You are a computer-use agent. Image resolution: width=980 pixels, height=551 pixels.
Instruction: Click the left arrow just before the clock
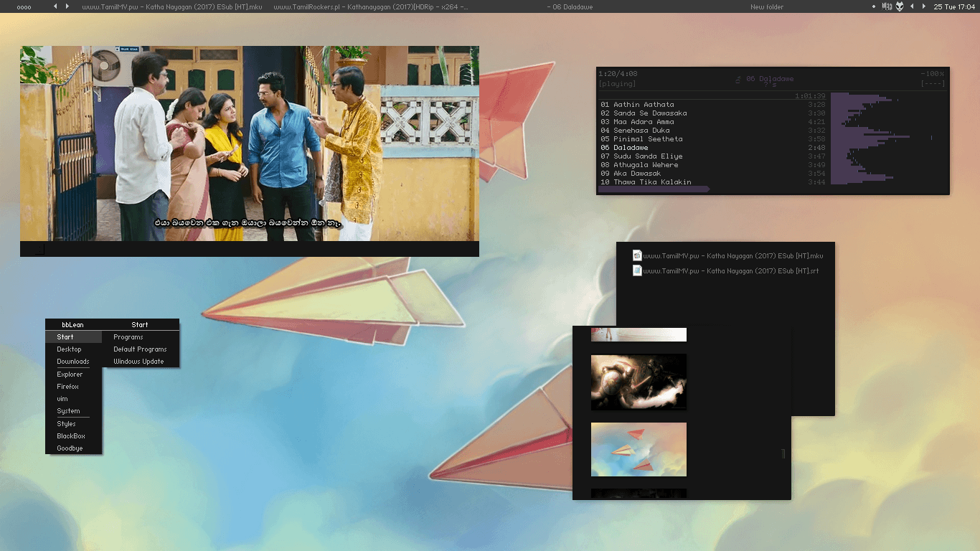point(912,6)
